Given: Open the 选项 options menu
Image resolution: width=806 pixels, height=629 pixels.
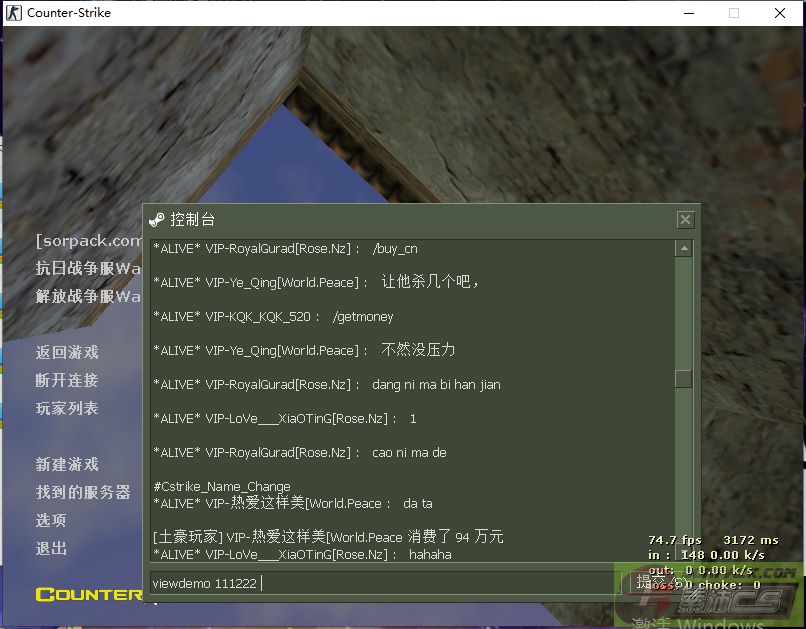Looking at the screenshot, I should (x=51, y=521).
